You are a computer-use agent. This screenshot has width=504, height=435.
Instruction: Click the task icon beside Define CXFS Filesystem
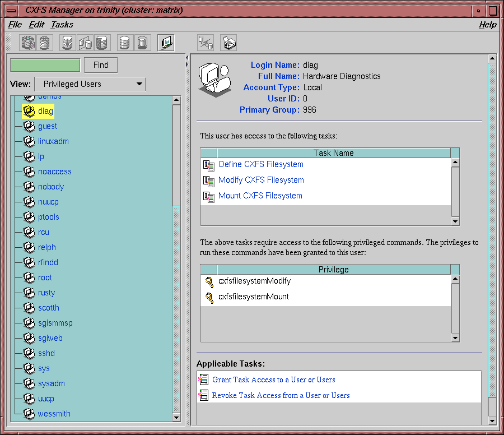(209, 165)
